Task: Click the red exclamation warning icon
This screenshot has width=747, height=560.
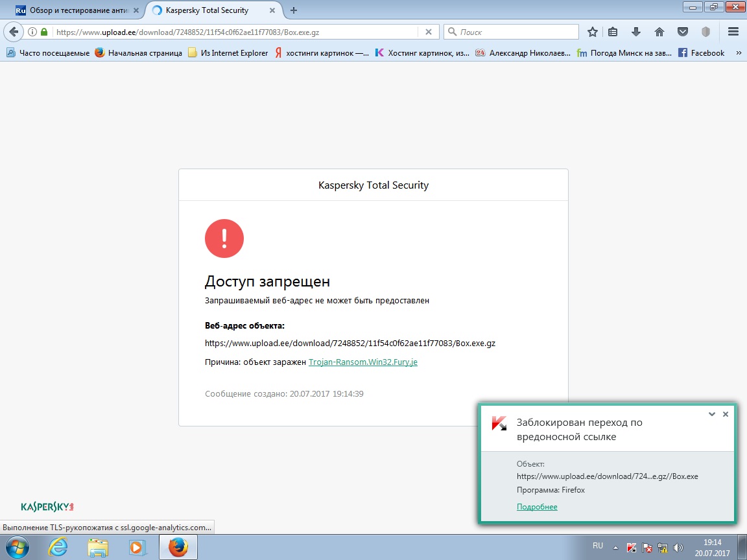Action: point(224,239)
